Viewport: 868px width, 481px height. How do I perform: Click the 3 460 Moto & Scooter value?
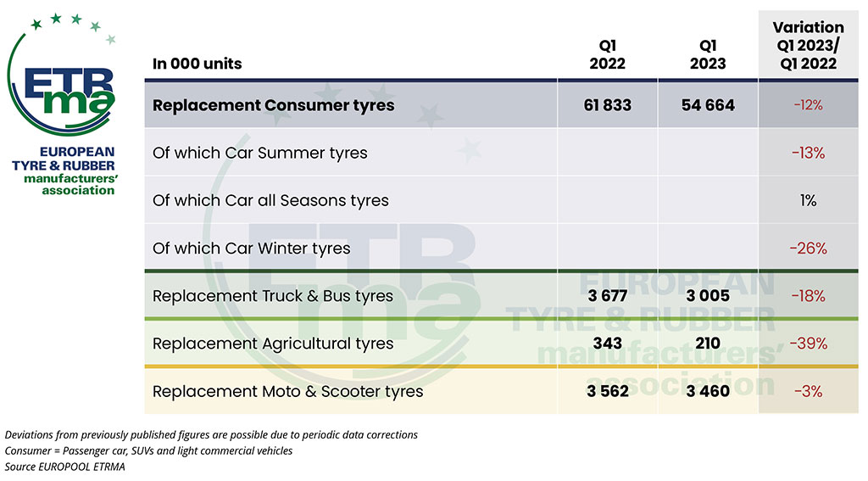708,391
